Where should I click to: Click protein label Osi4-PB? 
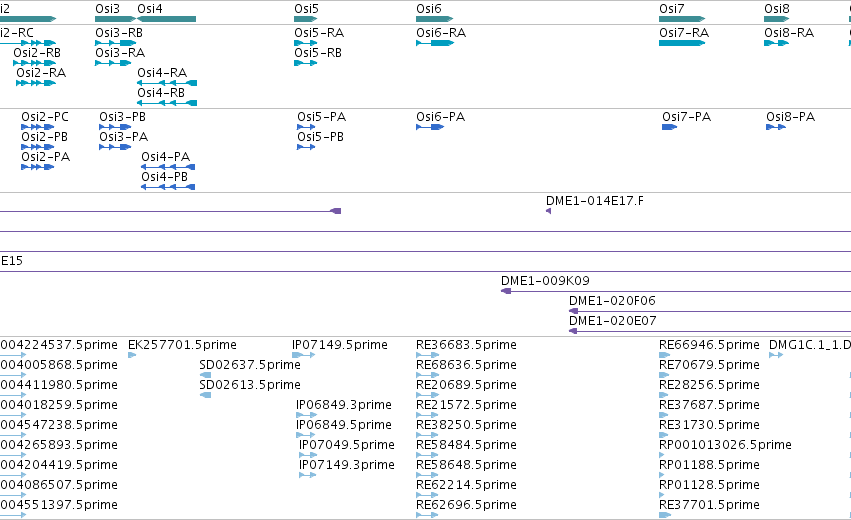point(164,177)
